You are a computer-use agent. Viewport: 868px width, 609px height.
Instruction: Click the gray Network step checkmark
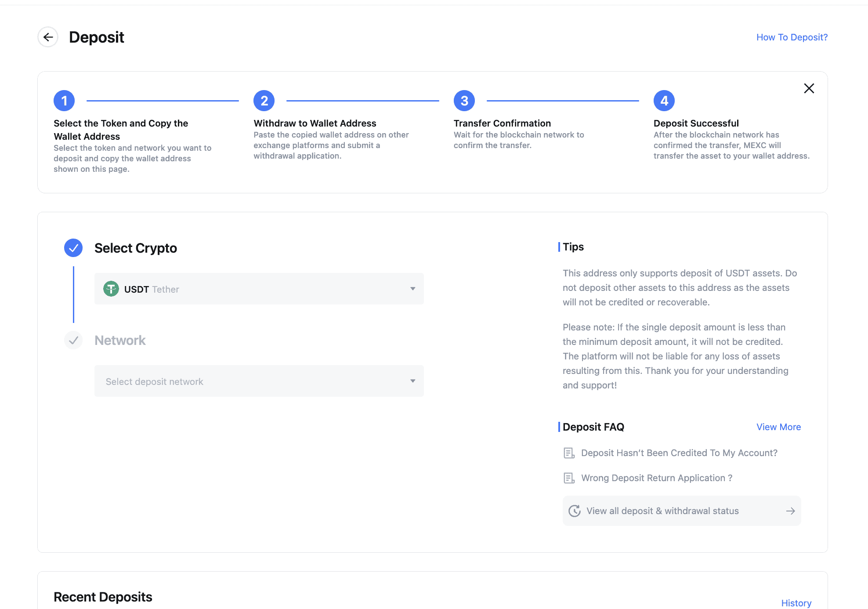73,341
